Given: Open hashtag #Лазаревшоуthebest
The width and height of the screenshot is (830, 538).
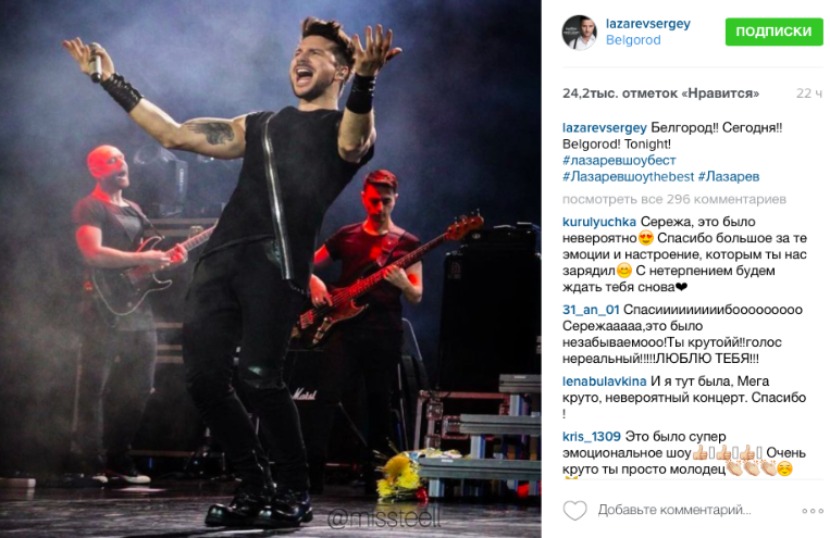Looking at the screenshot, I should pyautogui.click(x=628, y=176).
